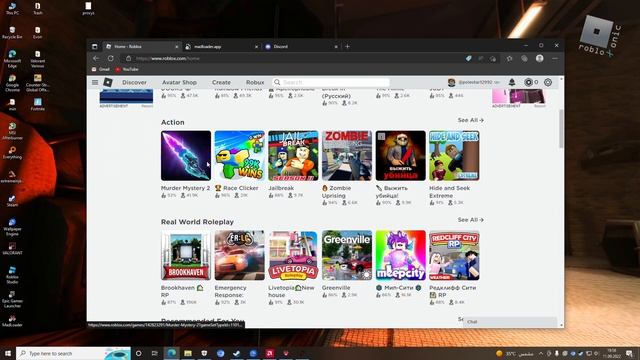640x360 pixels.
Task: Click Windows taskbar search box
Action: point(73,353)
